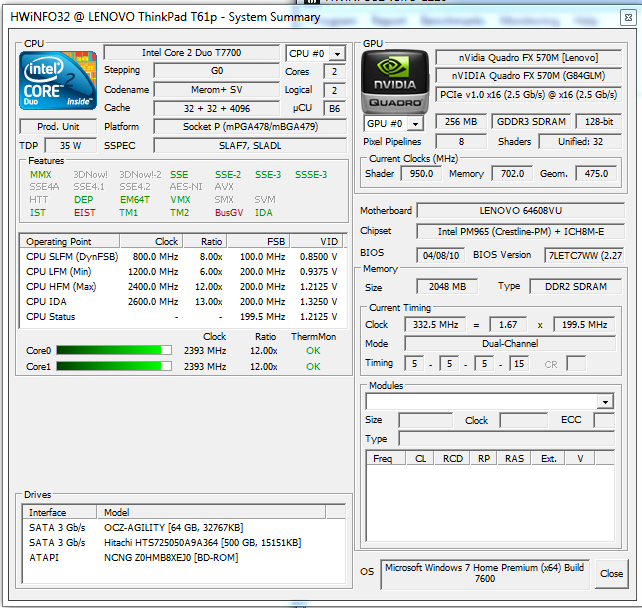The height and width of the screenshot is (608, 642).
Task: Click the Operating Point column header
Action: (x=70, y=241)
